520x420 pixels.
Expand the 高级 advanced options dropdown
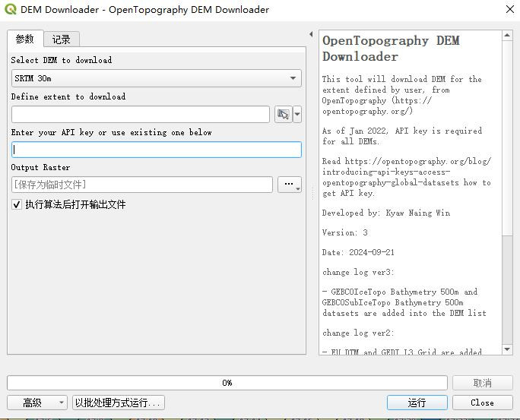37,403
